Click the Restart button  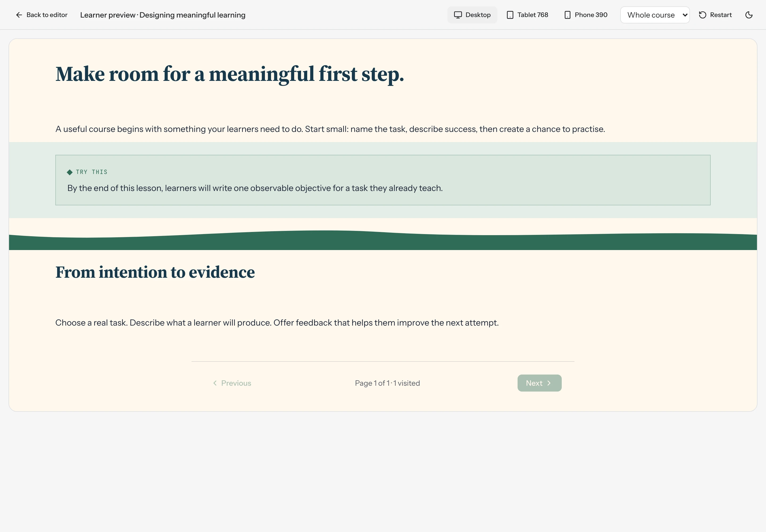715,15
